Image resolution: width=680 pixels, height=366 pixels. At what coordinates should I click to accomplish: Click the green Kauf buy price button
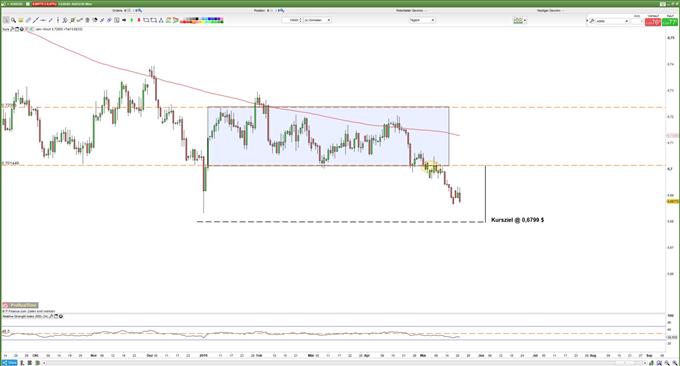click(670, 22)
